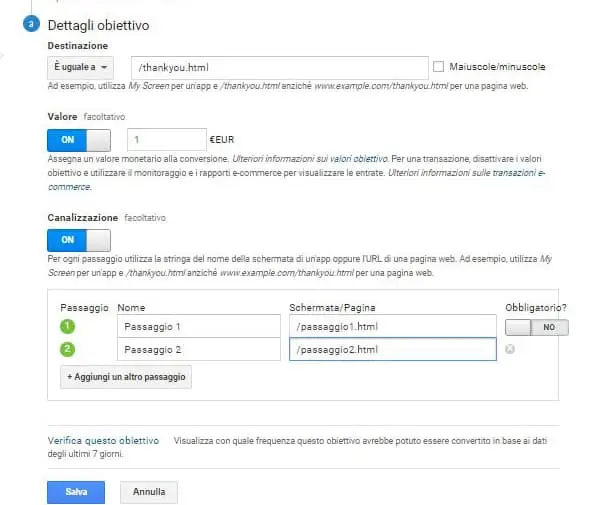Image resolution: width=607 pixels, height=505 pixels.
Task: Open 'Verifica questo obiettivo' link
Action: (x=103, y=441)
